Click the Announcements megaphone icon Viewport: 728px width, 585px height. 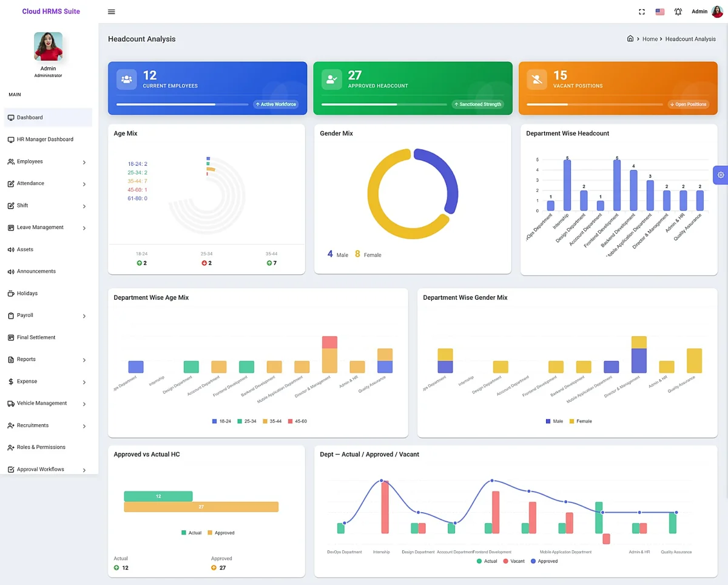[11, 271]
